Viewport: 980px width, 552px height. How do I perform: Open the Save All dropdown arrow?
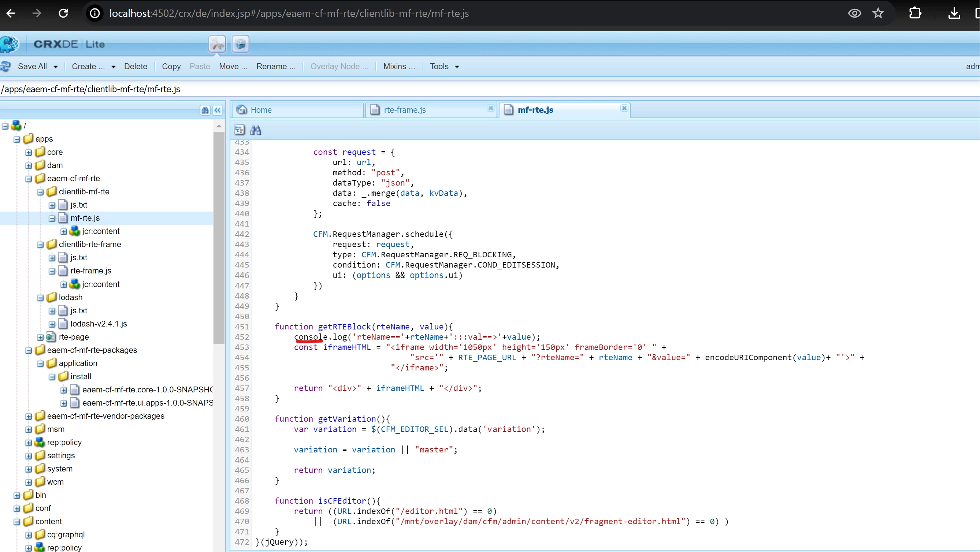tap(56, 67)
